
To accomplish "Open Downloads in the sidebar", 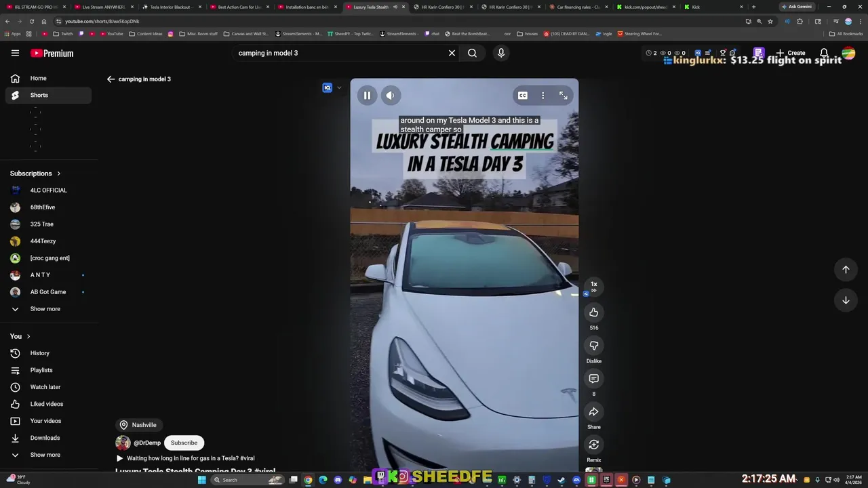I will point(48,438).
